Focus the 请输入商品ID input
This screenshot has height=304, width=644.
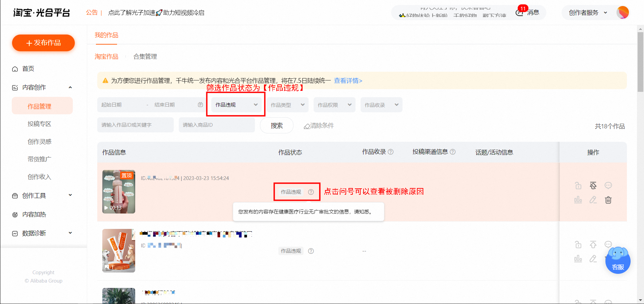point(217,125)
